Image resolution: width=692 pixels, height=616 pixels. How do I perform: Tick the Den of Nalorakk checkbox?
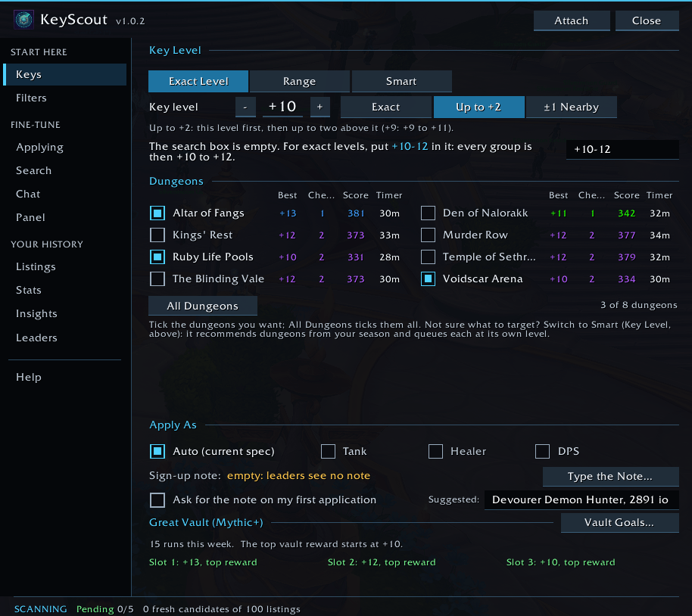[428, 213]
